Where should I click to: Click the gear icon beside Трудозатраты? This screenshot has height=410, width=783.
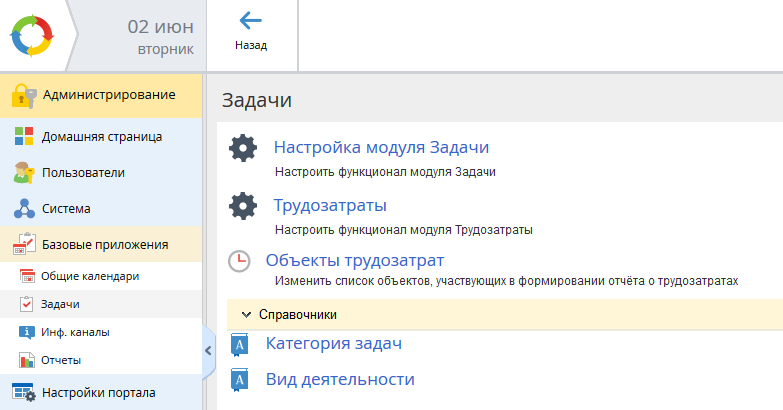pyautogui.click(x=243, y=206)
